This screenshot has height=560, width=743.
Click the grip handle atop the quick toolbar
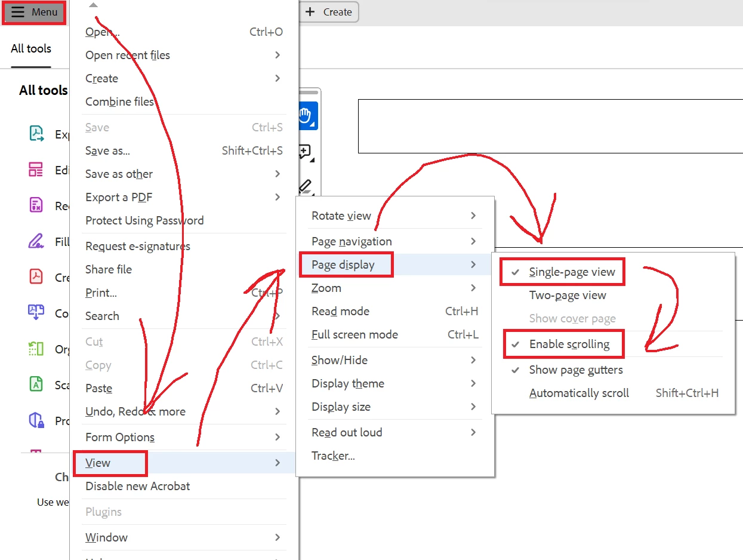point(308,93)
